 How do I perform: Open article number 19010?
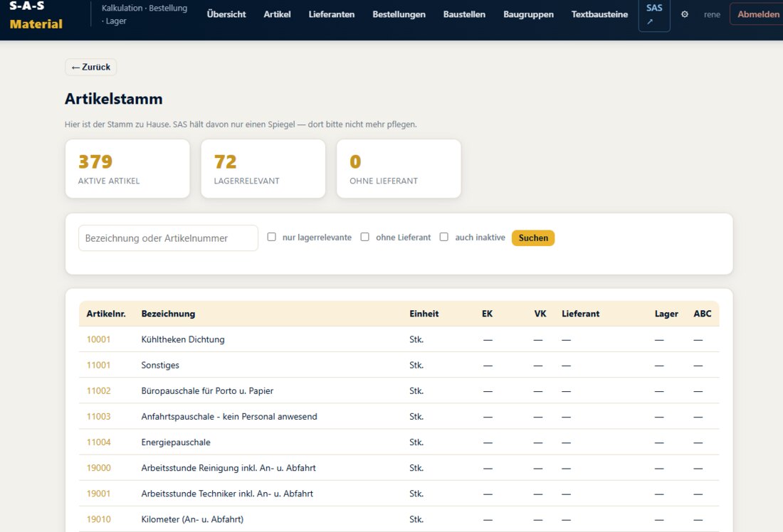[98, 519]
